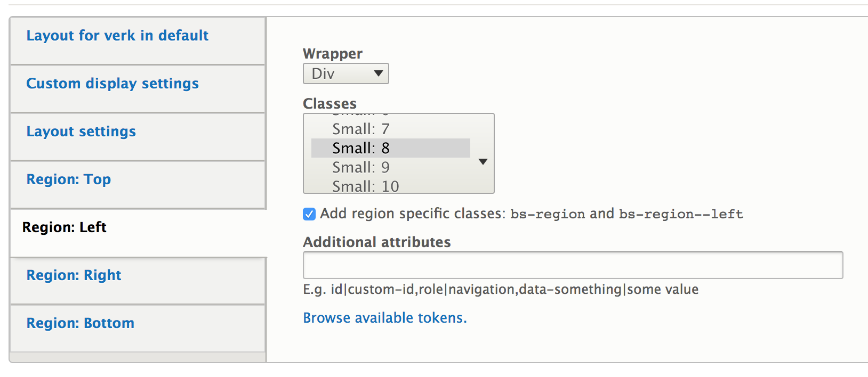The height and width of the screenshot is (377, 868).
Task: Open the Region: Right settings
Action: coord(74,275)
